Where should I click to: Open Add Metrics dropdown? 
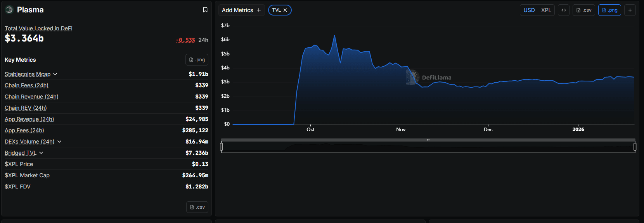click(241, 10)
